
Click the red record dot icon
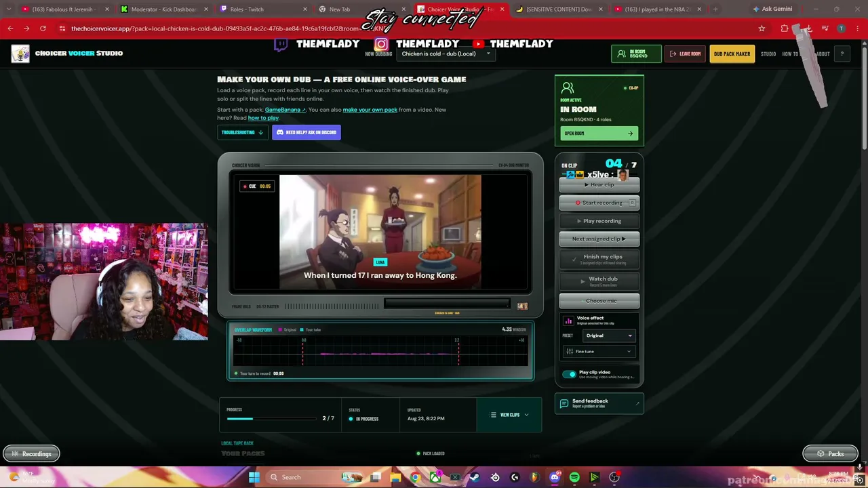tap(578, 203)
